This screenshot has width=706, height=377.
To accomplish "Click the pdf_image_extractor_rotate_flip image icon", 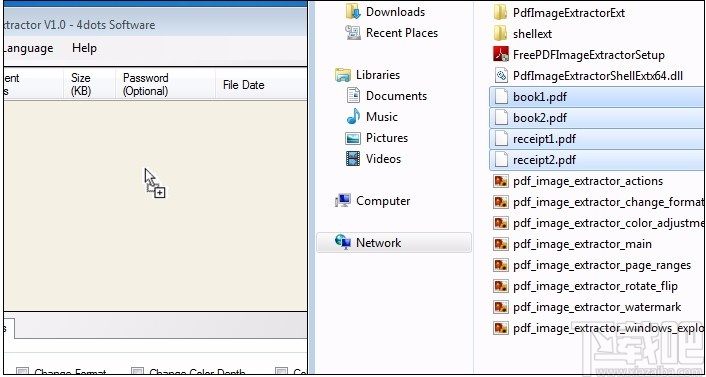I will [501, 286].
